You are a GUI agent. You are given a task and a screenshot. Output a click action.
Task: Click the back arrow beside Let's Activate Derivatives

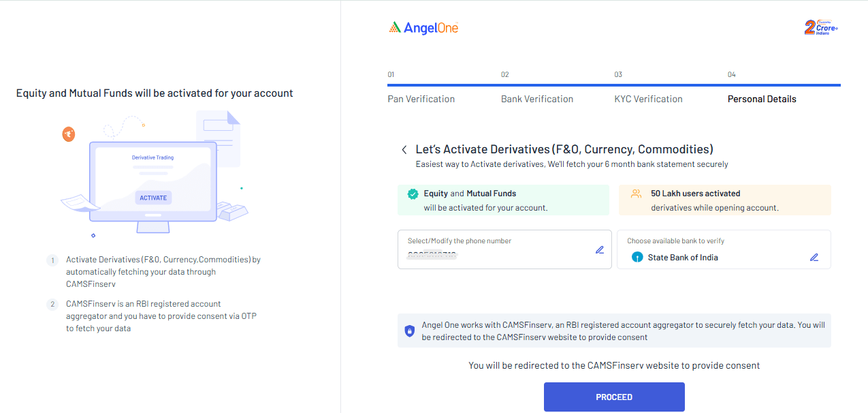[404, 149]
